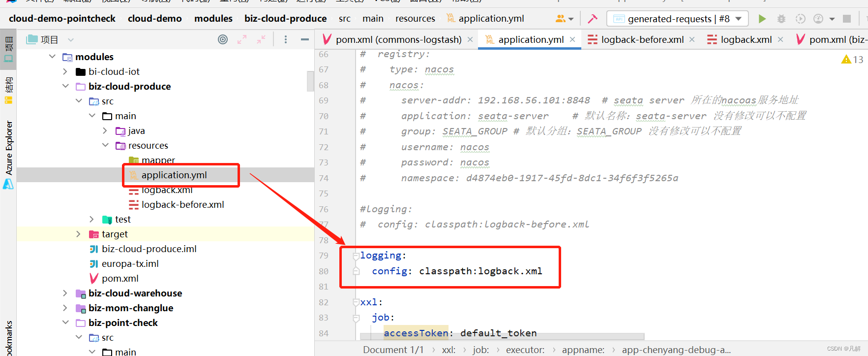Open the profiler run icon
The height and width of the screenshot is (356, 868).
(818, 19)
